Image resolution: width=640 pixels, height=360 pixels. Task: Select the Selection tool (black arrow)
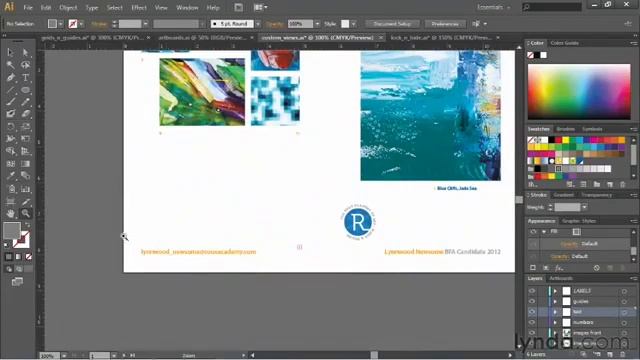[x=10, y=52]
